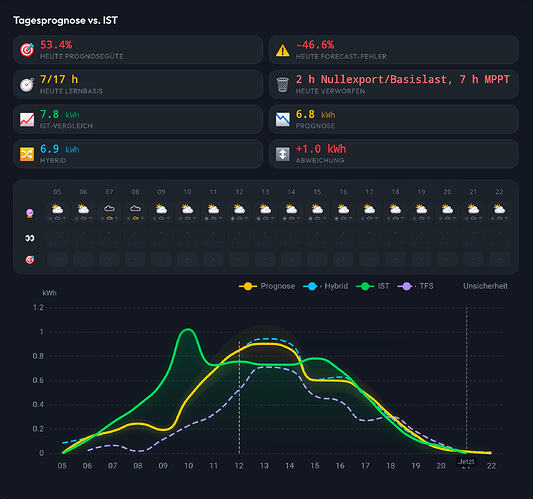Click the stopwatch icon beside Heute Lernbasis

click(x=27, y=85)
